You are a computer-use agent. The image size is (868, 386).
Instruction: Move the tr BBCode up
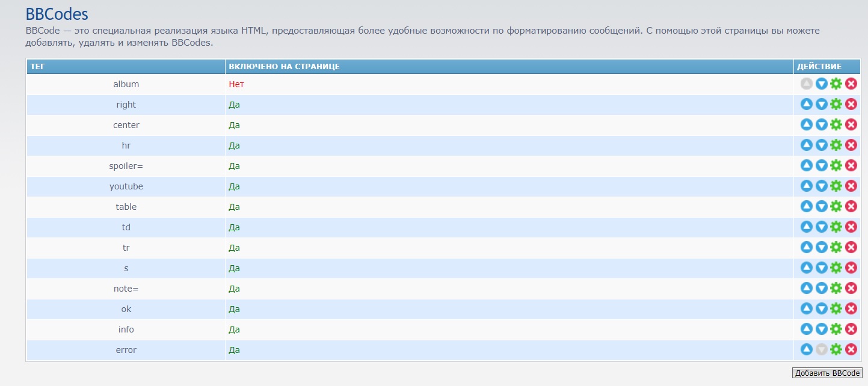point(807,248)
